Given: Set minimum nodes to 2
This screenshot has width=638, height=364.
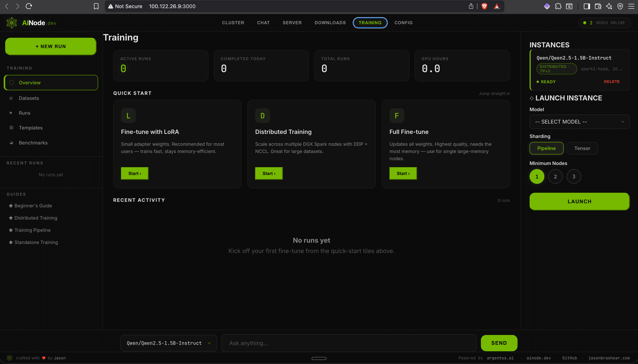Looking at the screenshot, I should [555, 176].
